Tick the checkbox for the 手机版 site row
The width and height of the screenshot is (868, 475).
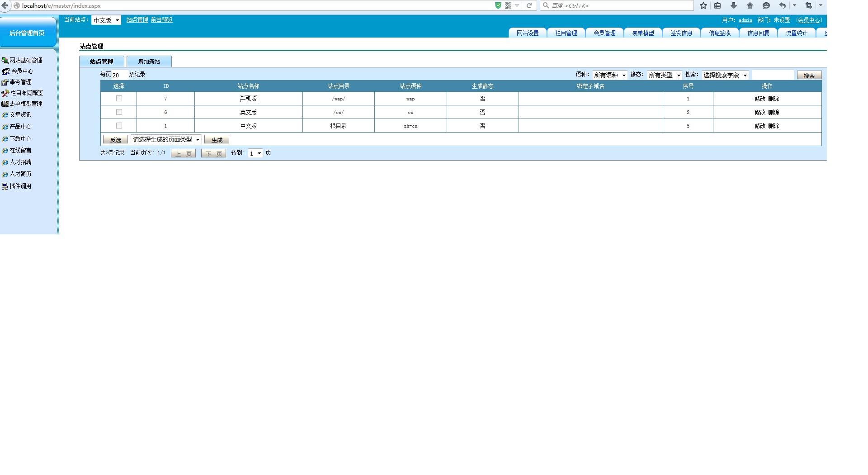(119, 99)
